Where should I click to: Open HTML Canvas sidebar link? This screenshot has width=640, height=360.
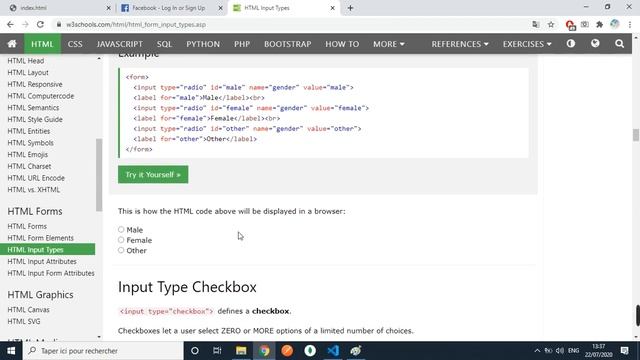(x=28, y=310)
